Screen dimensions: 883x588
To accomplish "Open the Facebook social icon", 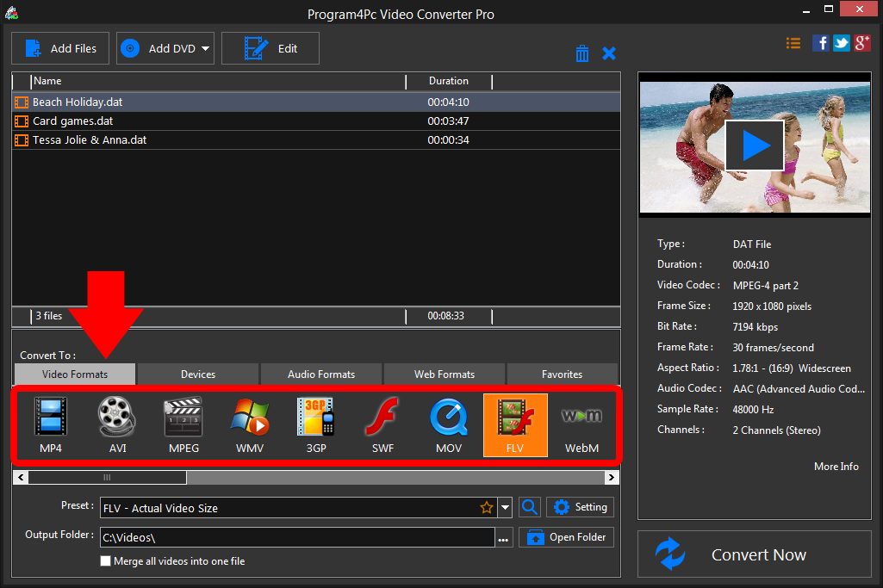I will click(821, 43).
